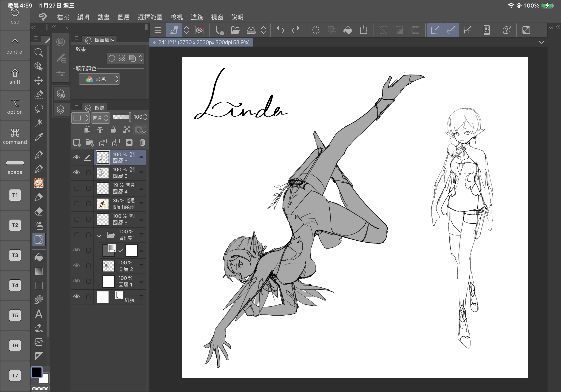Tap the T1 edge key

[15, 195]
